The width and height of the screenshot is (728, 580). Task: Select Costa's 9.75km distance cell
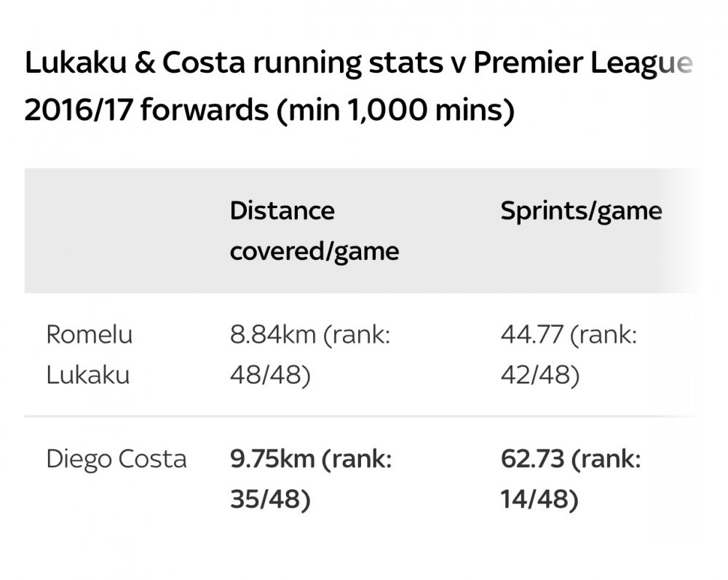[x=311, y=479]
